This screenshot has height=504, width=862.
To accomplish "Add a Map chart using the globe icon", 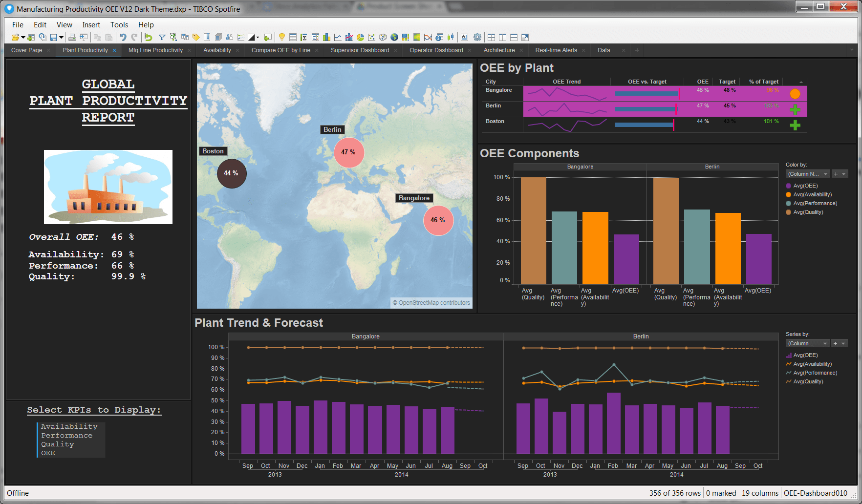I will point(394,37).
